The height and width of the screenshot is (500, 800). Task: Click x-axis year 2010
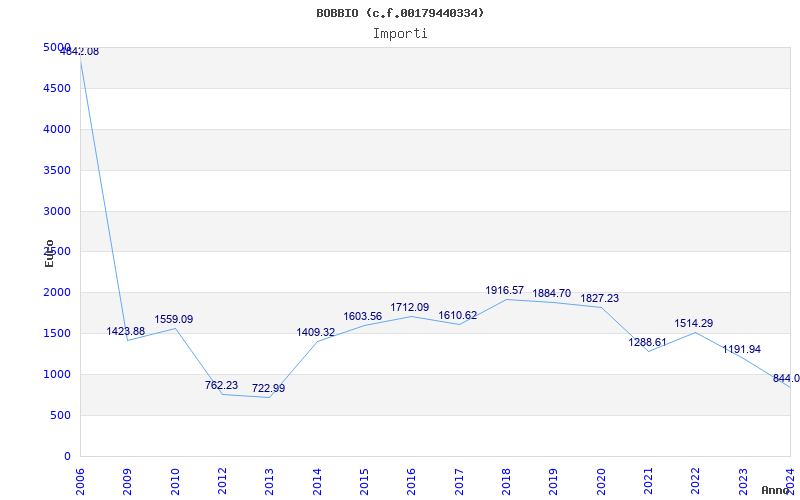175,483
